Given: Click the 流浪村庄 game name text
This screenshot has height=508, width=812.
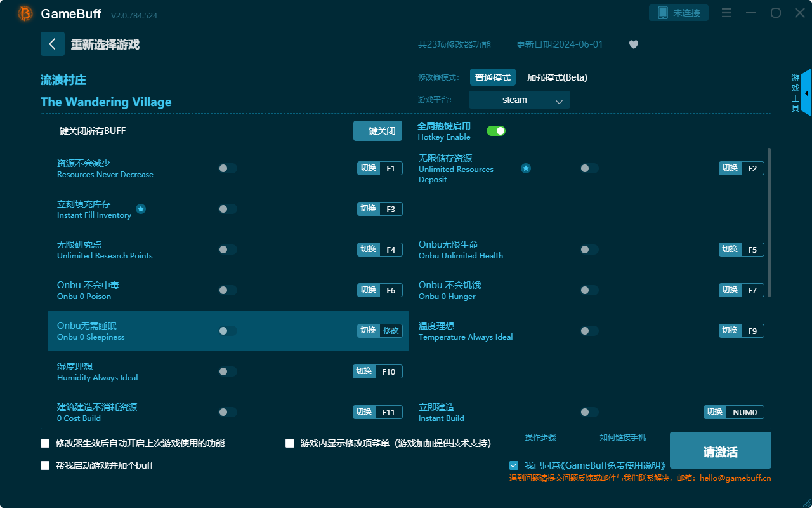Looking at the screenshot, I should coord(63,80).
